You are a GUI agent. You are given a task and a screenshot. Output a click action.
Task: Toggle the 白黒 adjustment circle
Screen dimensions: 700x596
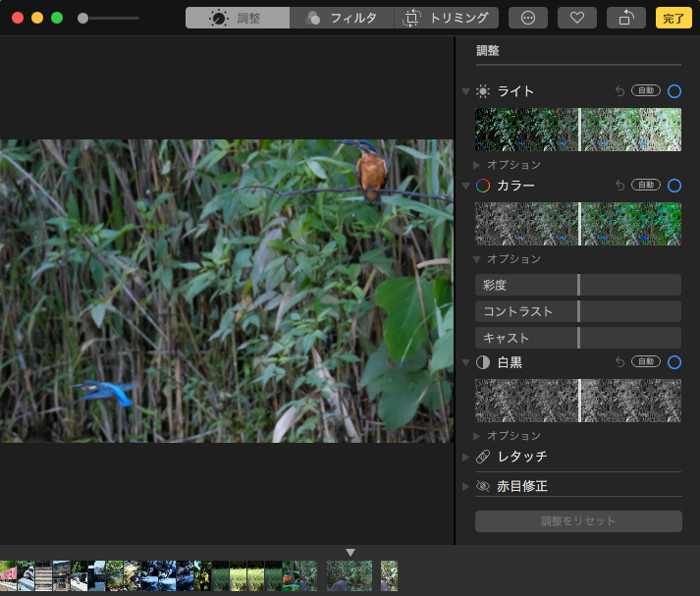[674, 362]
